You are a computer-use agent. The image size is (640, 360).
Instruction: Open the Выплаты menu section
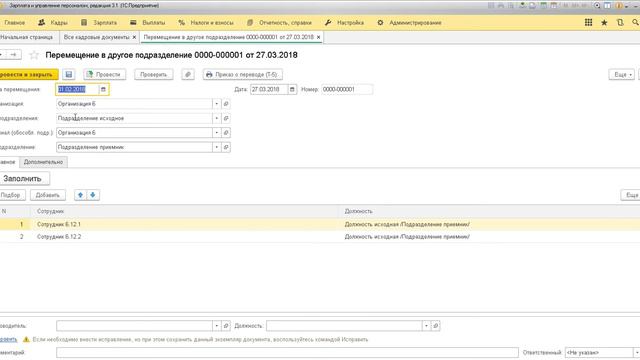(147, 23)
